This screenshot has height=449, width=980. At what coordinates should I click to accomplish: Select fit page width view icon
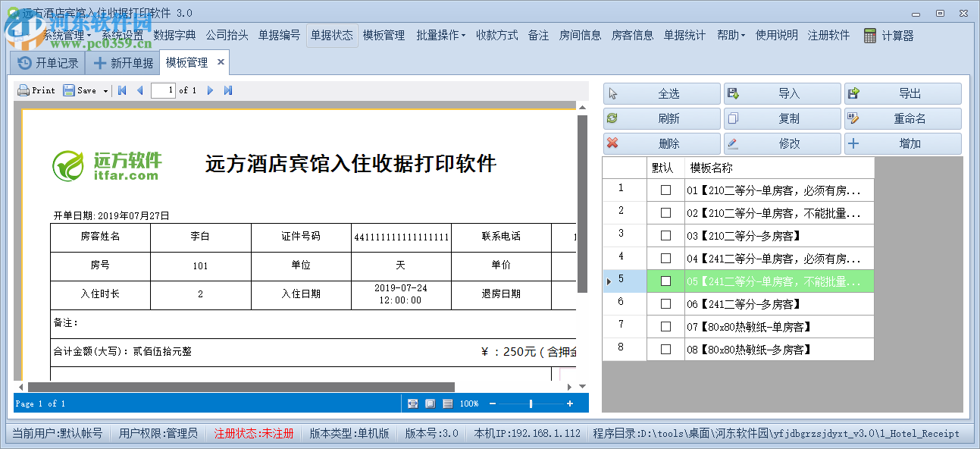pos(413,403)
